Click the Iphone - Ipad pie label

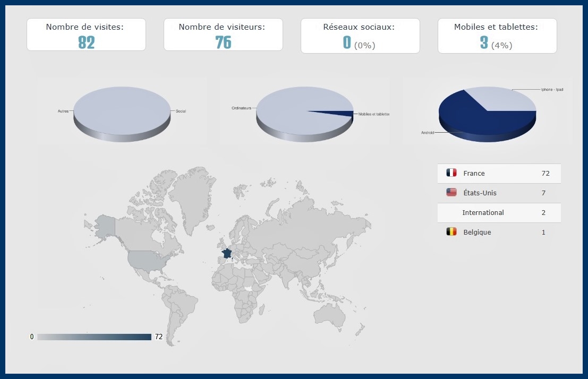552,90
